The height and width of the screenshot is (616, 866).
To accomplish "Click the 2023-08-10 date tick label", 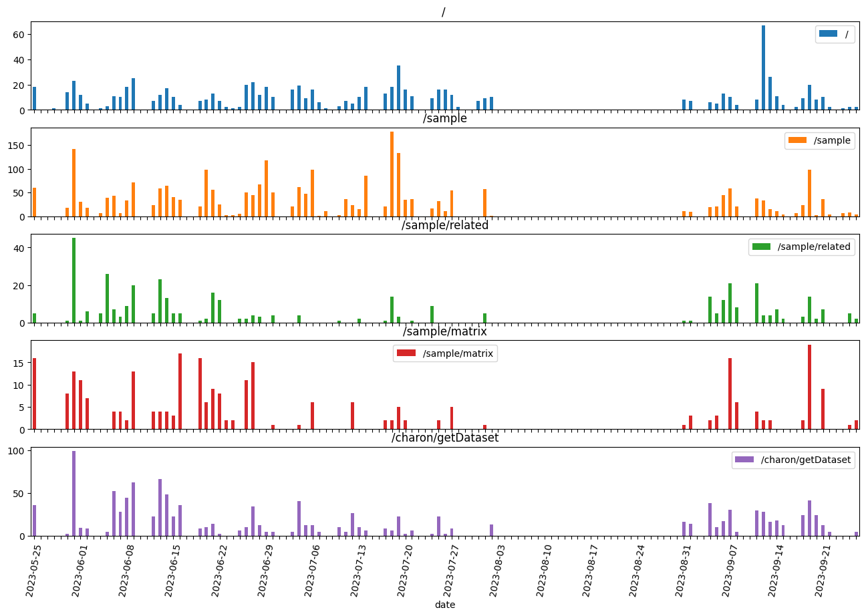I will [545, 571].
